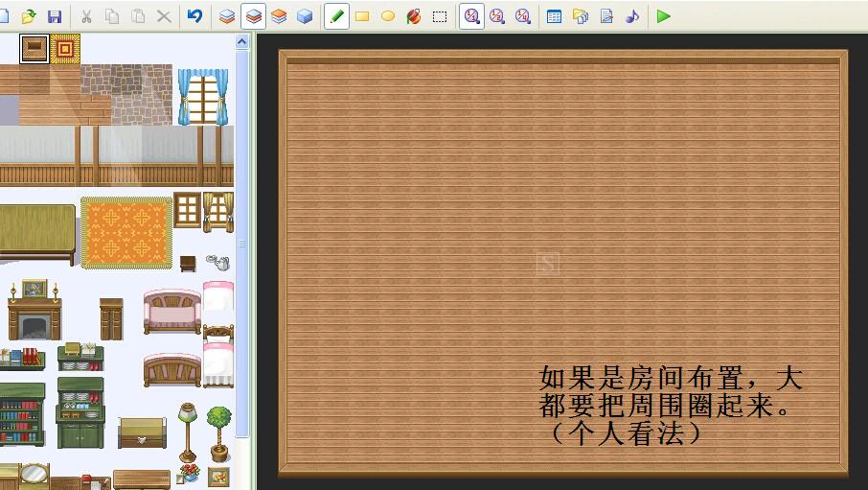
Task: Select the potted tree plant tile
Action: point(219,434)
